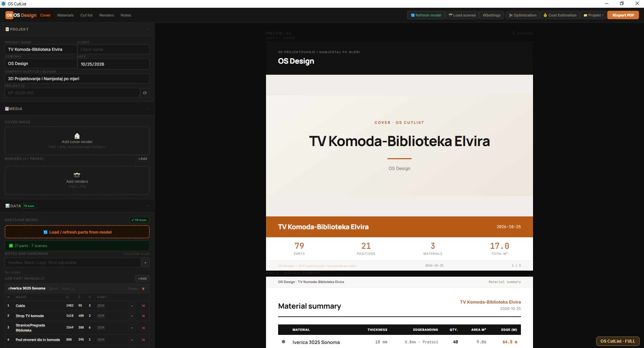Open Cost Estimation tool

click(x=560, y=15)
